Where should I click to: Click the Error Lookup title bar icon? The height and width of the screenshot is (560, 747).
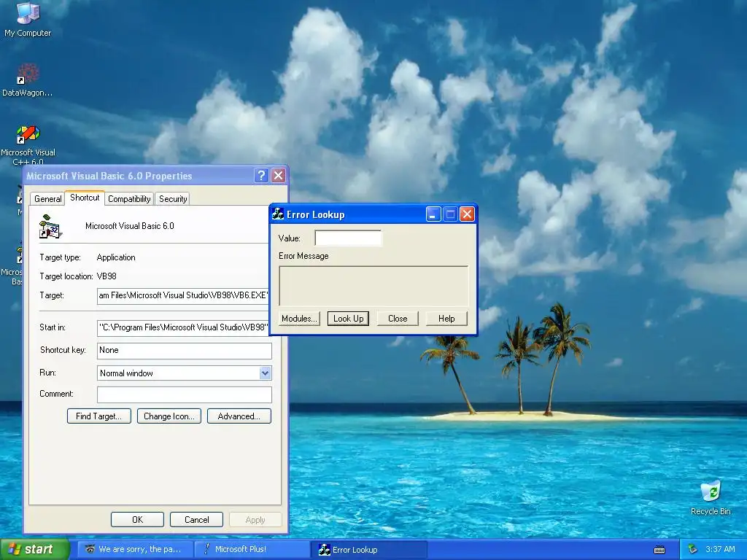click(x=278, y=214)
